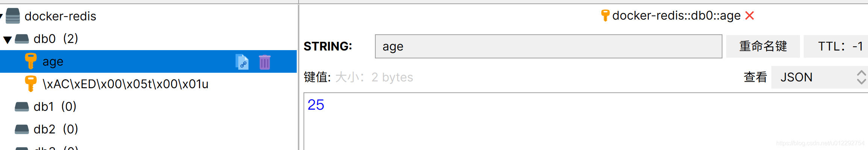The width and height of the screenshot is (868, 150).
Task: Click key icon in docker-redis::db0::age tab
Action: pos(605,15)
